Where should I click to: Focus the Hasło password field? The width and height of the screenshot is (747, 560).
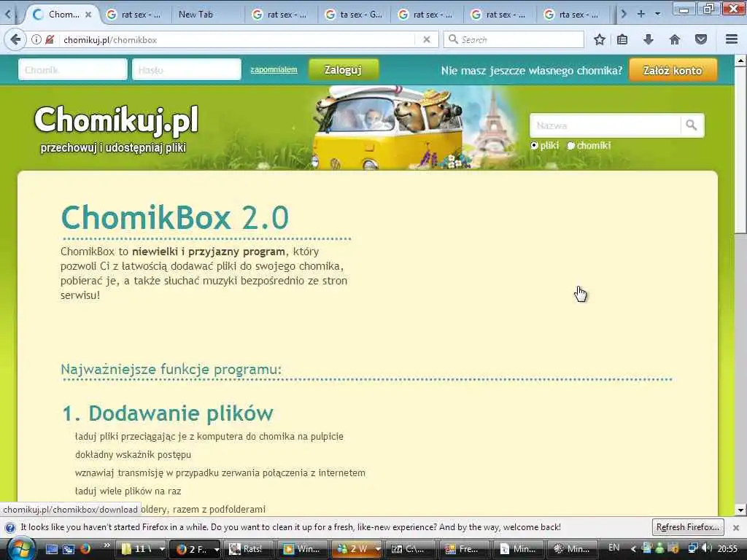click(187, 70)
